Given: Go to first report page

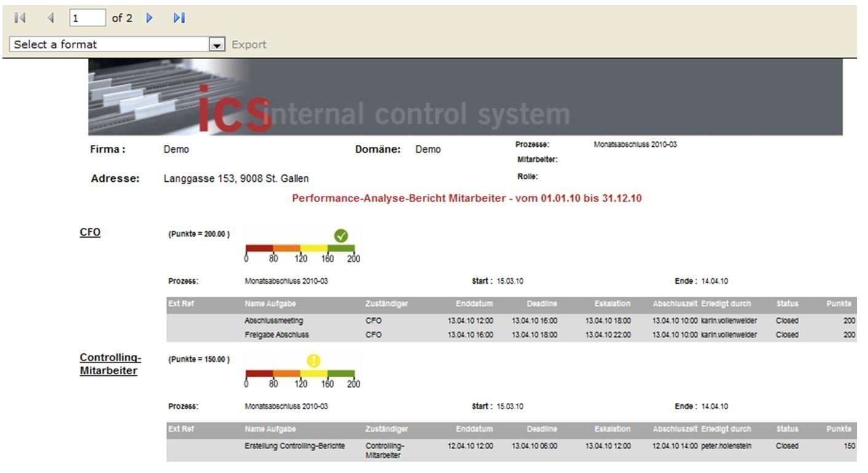Looking at the screenshot, I should (x=20, y=18).
